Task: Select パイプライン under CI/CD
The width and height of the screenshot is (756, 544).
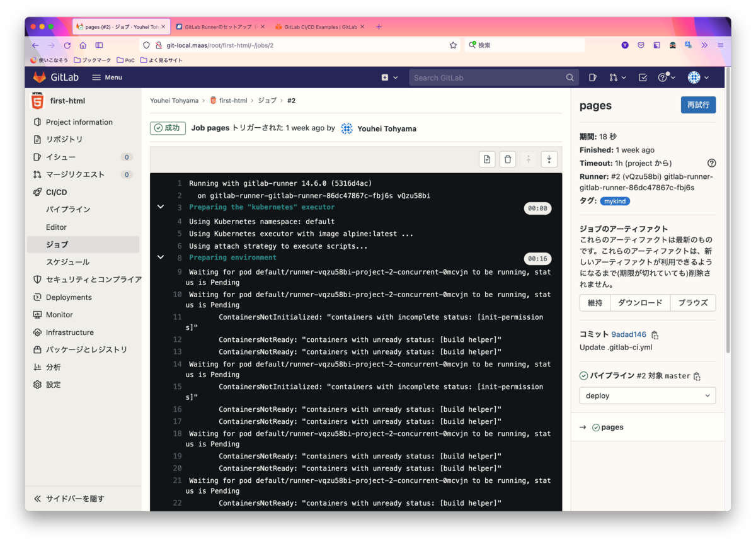Action: [68, 209]
